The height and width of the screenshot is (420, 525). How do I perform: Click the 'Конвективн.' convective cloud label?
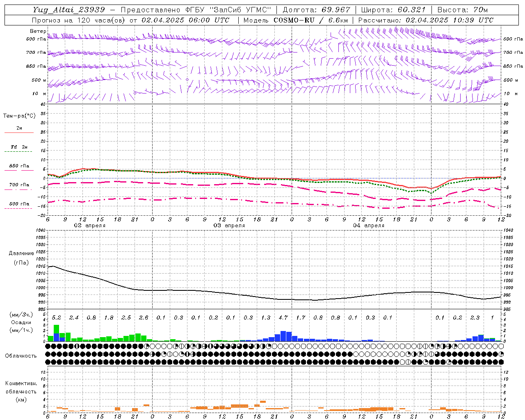[21, 383]
